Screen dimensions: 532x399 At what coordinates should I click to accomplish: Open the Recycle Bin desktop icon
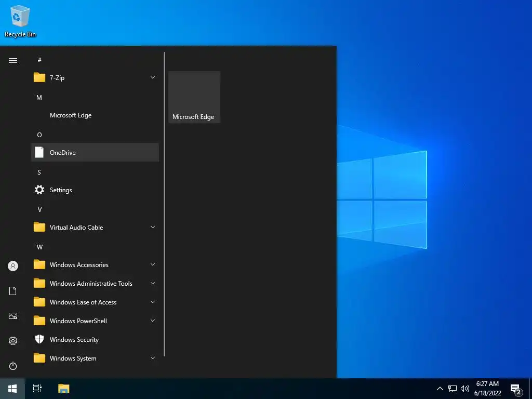pos(20,21)
